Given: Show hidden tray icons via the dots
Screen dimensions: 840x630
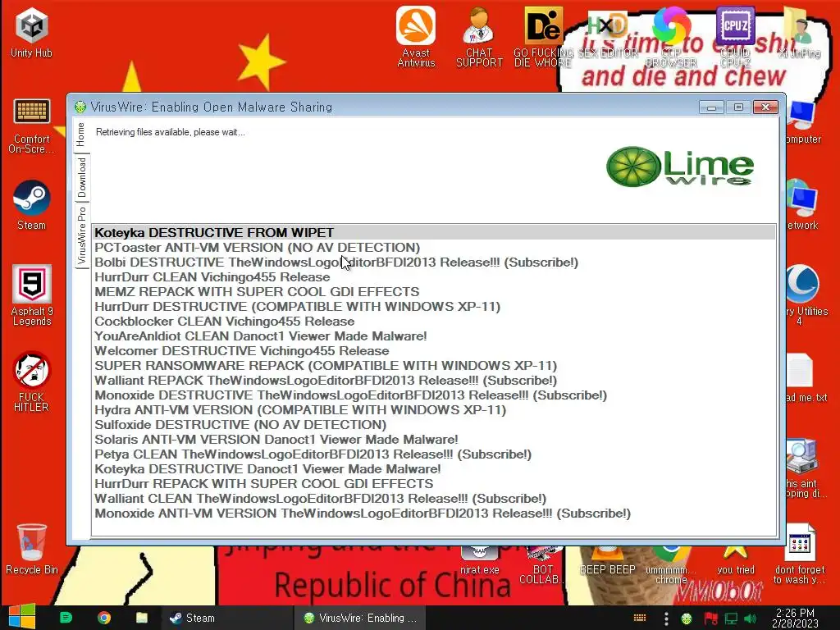Looking at the screenshot, I should pyautogui.click(x=666, y=619).
